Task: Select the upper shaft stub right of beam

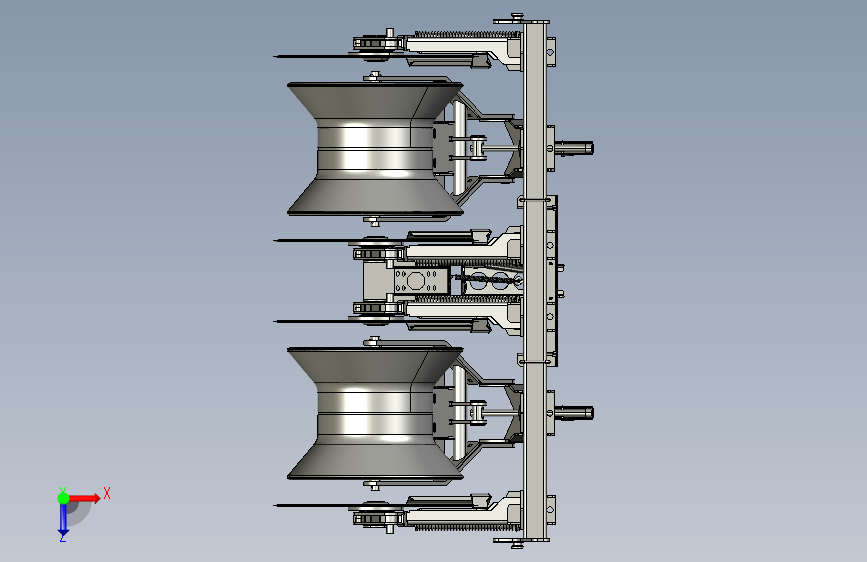Action: tap(574, 148)
